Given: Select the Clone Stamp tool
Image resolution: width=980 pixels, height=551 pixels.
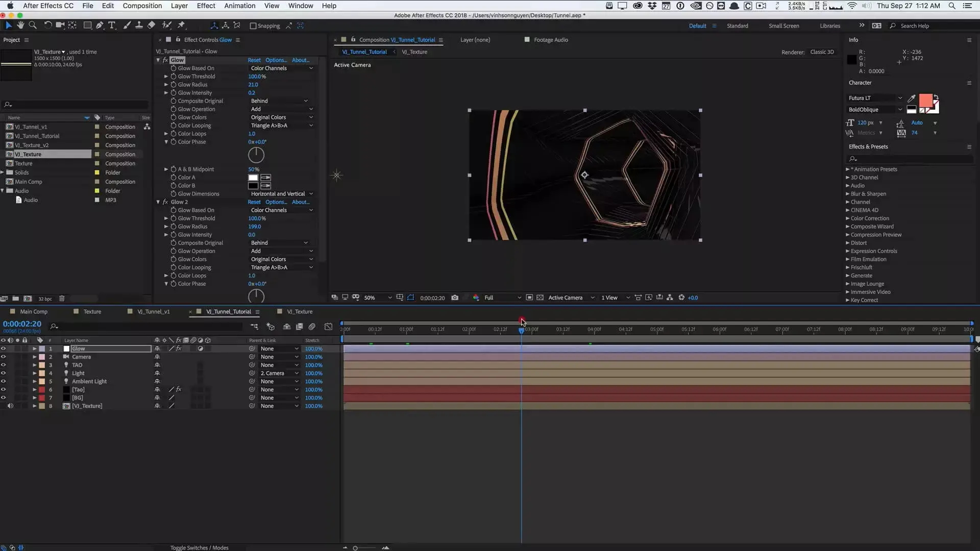Looking at the screenshot, I should tap(139, 25).
